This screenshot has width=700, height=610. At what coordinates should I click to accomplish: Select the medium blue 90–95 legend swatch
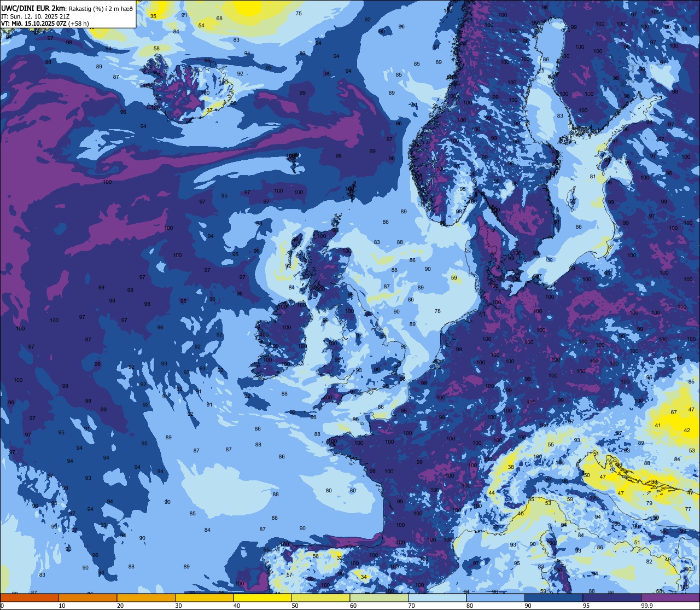(x=553, y=597)
